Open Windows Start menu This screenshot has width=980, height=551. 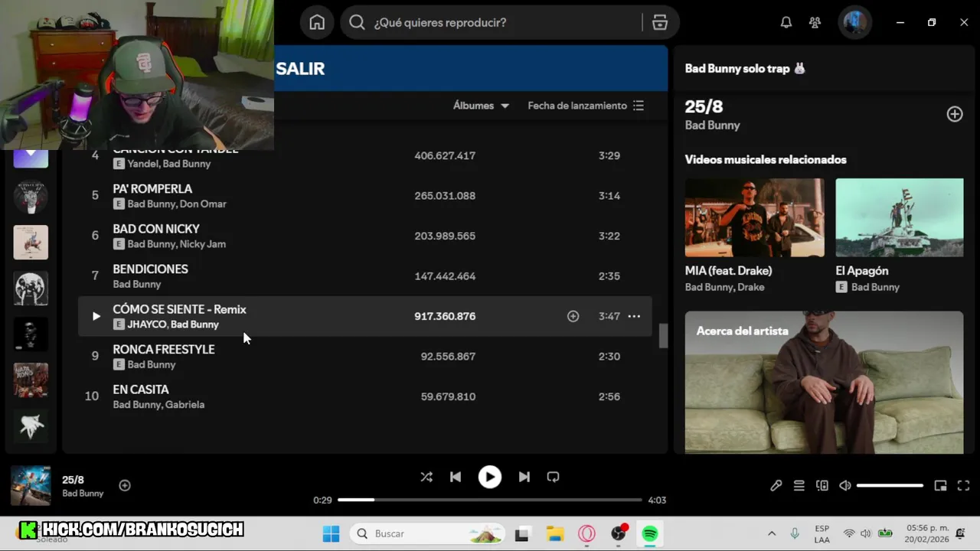(331, 533)
